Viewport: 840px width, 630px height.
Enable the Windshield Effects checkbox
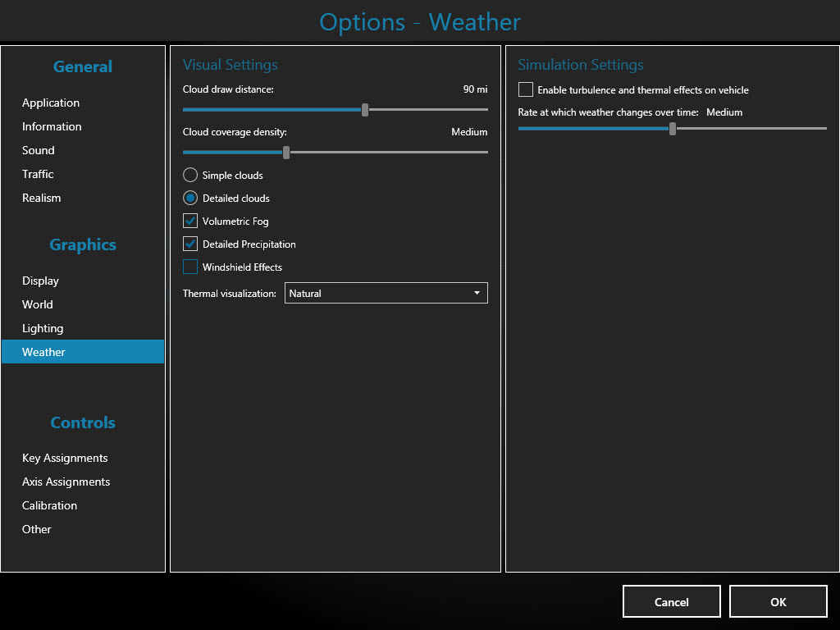click(x=190, y=267)
